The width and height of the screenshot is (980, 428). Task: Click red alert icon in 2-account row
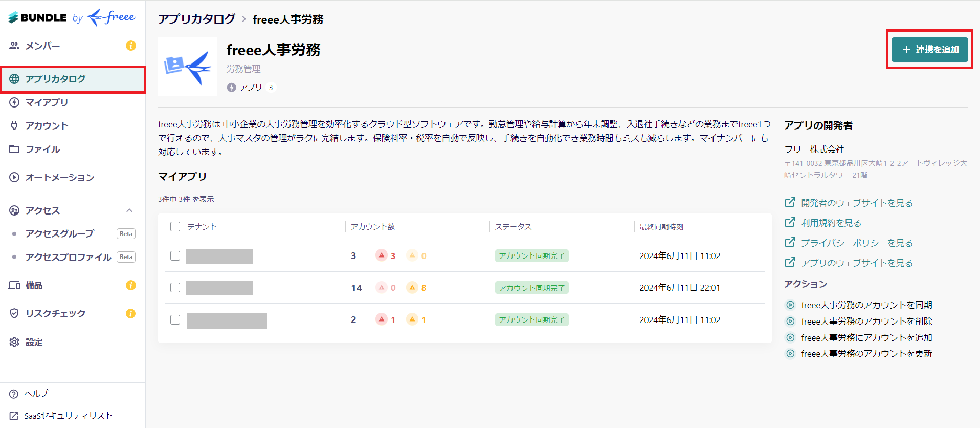382,319
